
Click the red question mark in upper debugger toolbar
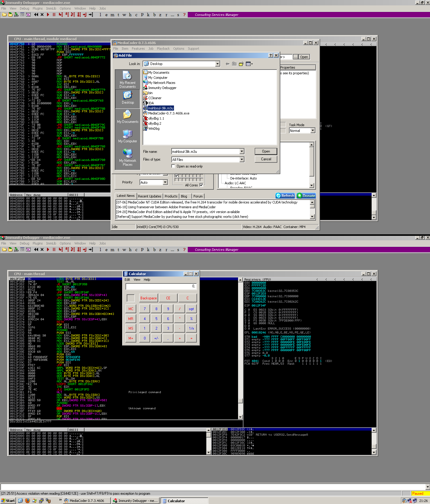pos(184,15)
